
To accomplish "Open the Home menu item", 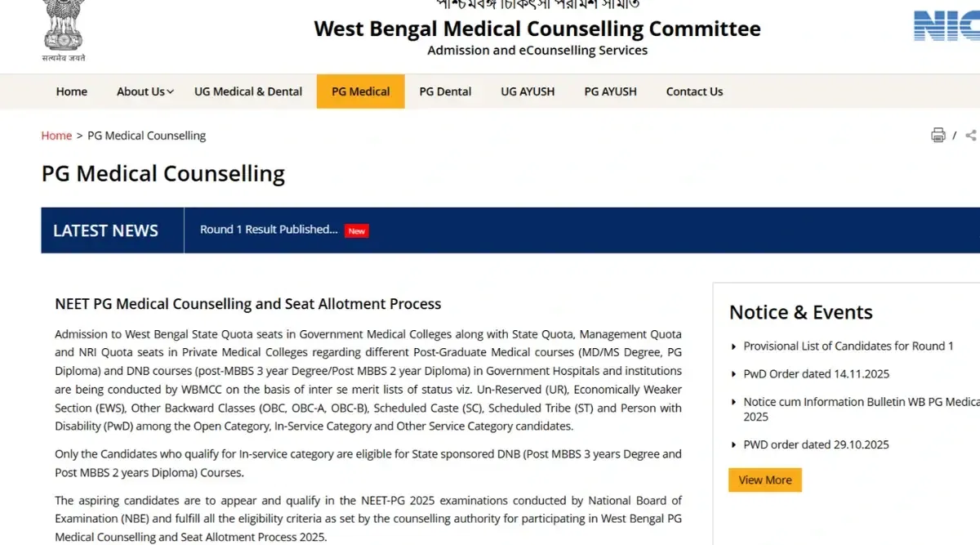I will 72,92.
